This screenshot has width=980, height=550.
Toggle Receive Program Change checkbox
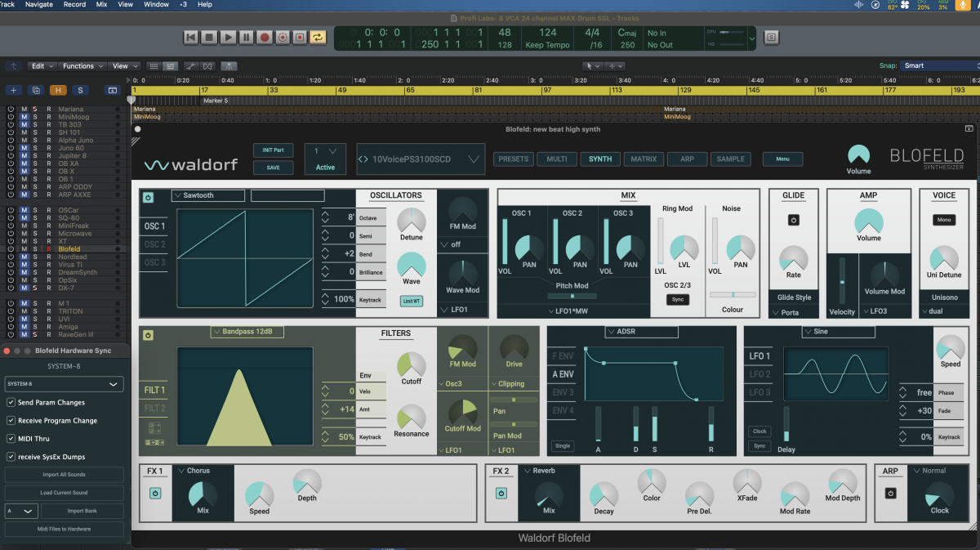click(11, 421)
